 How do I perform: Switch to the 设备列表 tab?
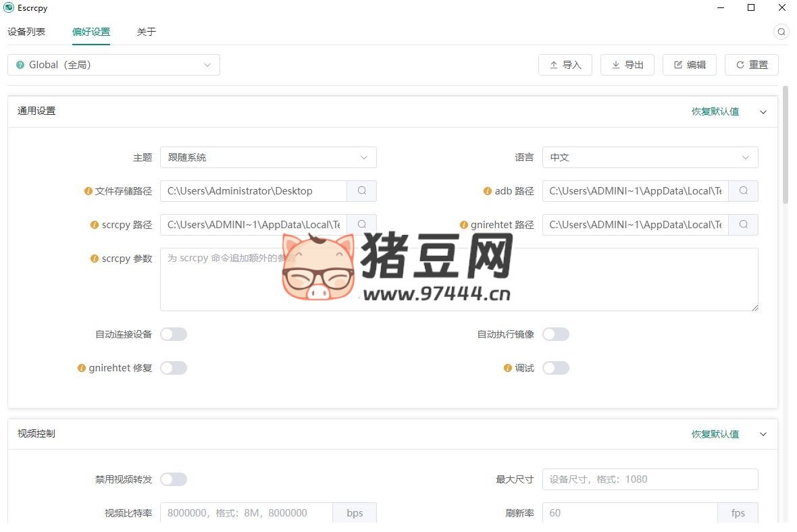[26, 32]
